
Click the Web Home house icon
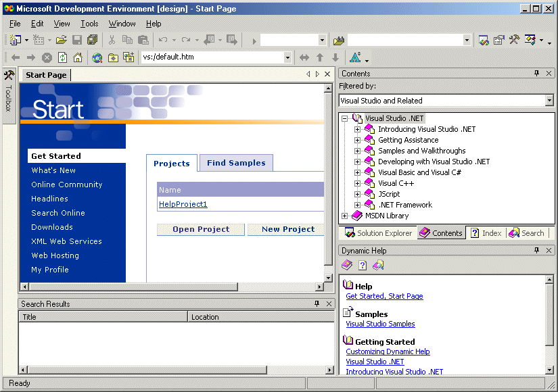[x=78, y=57]
